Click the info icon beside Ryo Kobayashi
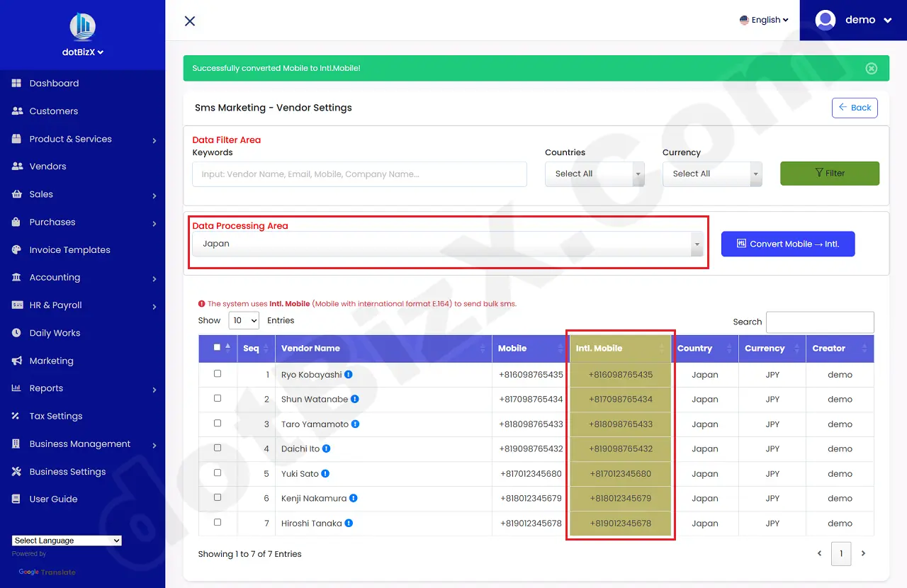 point(349,375)
